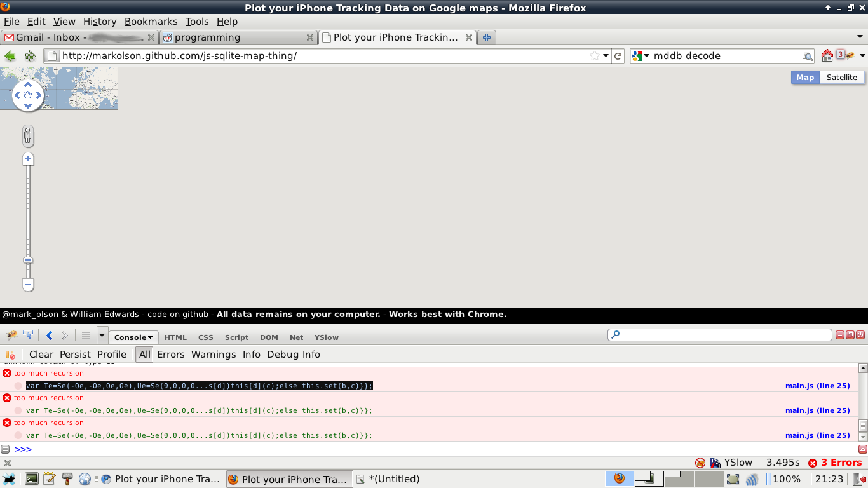868x488 pixels.
Task: Zoom out the map with minus
Action: (28, 285)
